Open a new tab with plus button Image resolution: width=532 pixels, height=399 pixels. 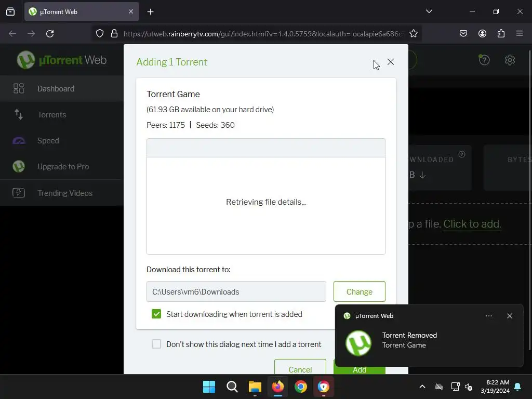[x=150, y=12]
